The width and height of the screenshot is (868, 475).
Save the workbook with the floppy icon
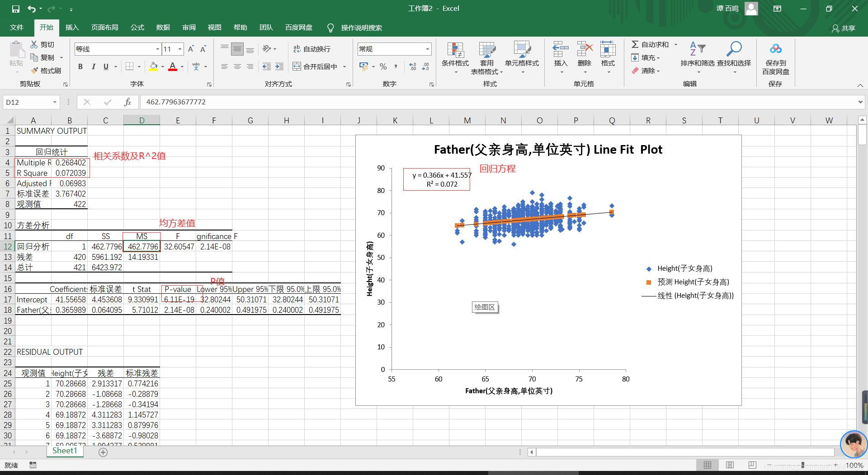pos(15,9)
